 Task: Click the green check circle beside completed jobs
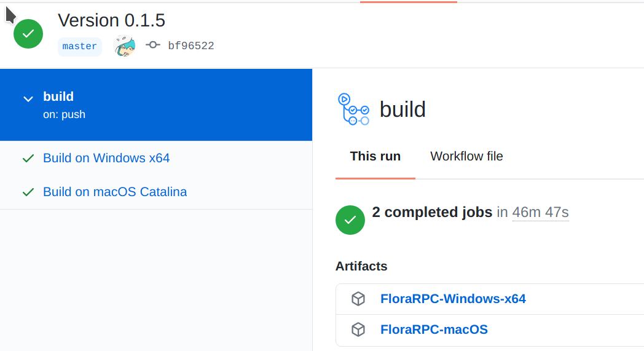tap(350, 220)
